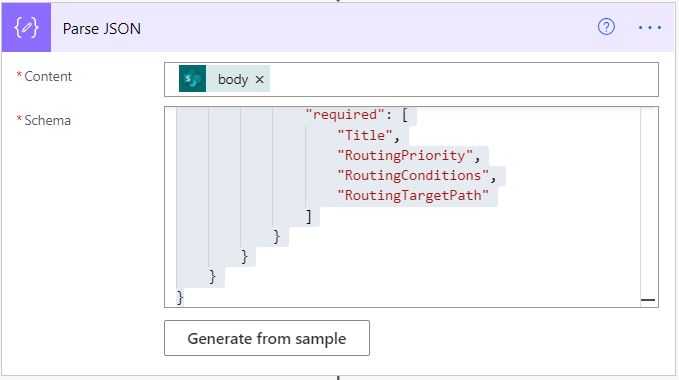Viewport: 679px width, 380px height.
Task: Click the Schema editor scrollbar track
Action: point(649,207)
